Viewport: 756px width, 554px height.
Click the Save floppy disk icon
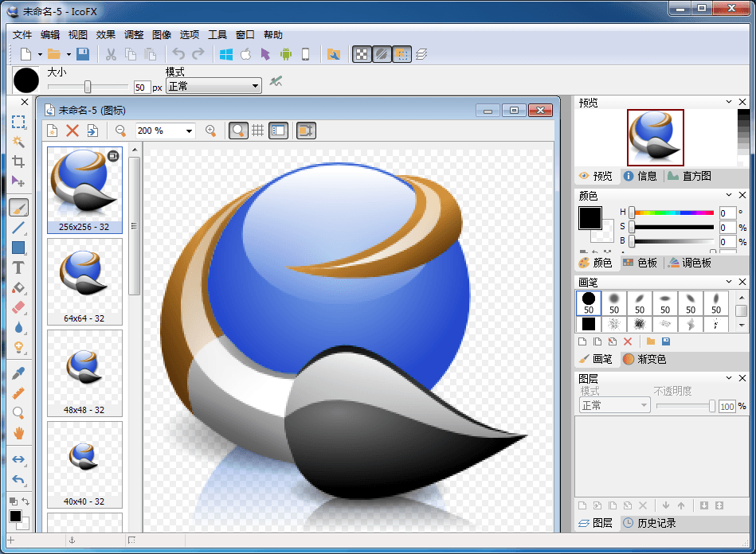click(83, 54)
